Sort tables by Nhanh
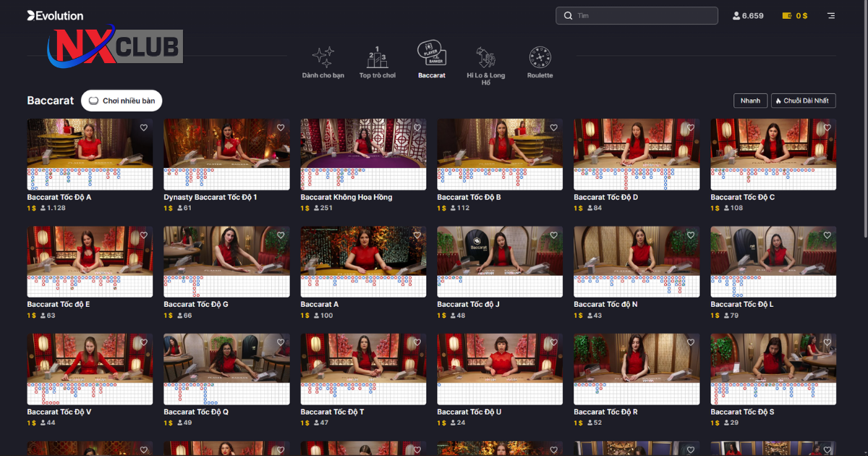 click(x=750, y=101)
